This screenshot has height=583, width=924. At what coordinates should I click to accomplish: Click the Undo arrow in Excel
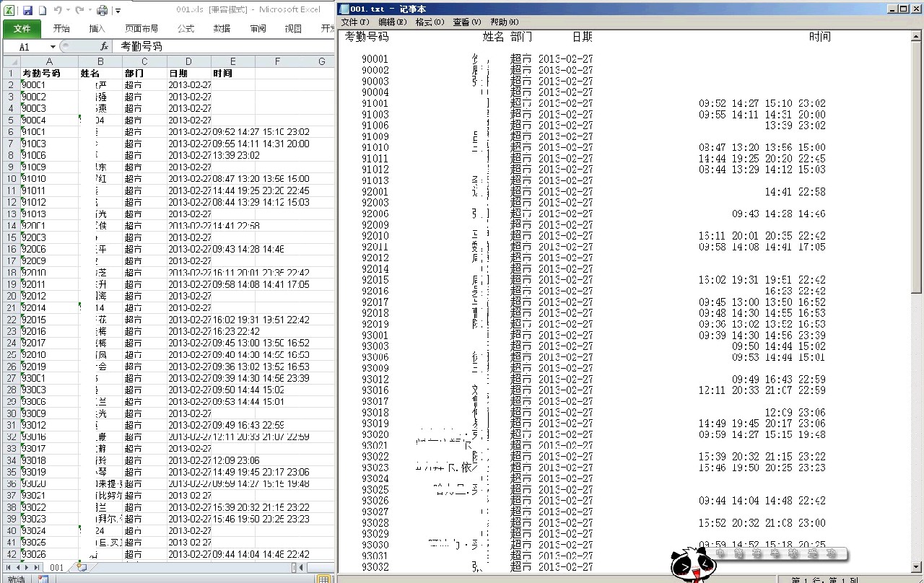[58, 10]
